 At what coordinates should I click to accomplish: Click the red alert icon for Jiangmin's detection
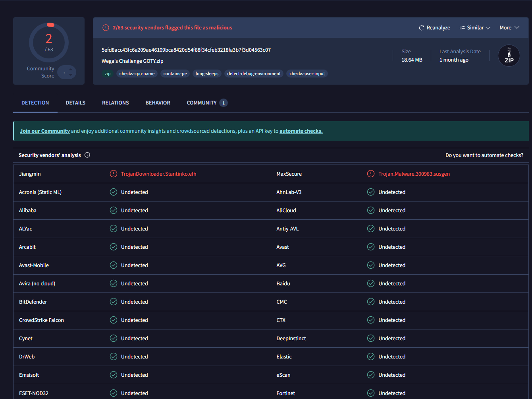point(114,174)
